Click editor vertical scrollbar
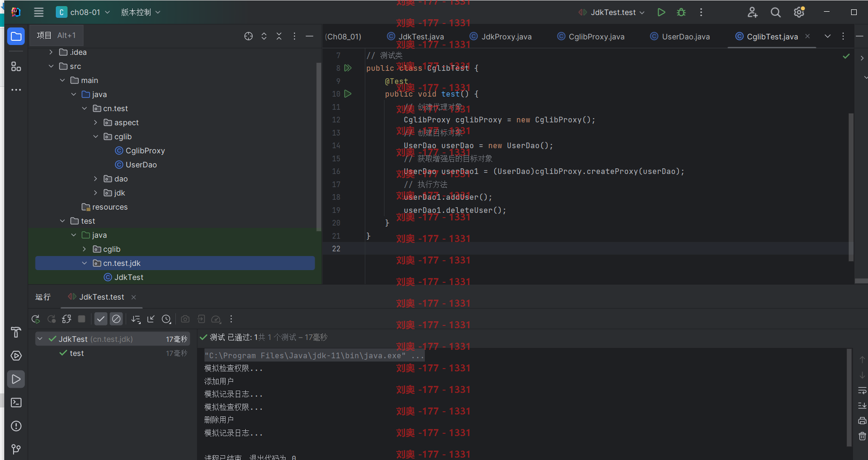This screenshot has width=868, height=460. coord(851,187)
